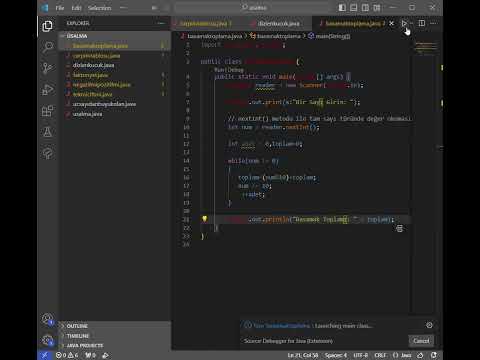Screen dimensions: 480x360
Task: Open the run button dropdown arrow
Action: [x=412, y=23]
